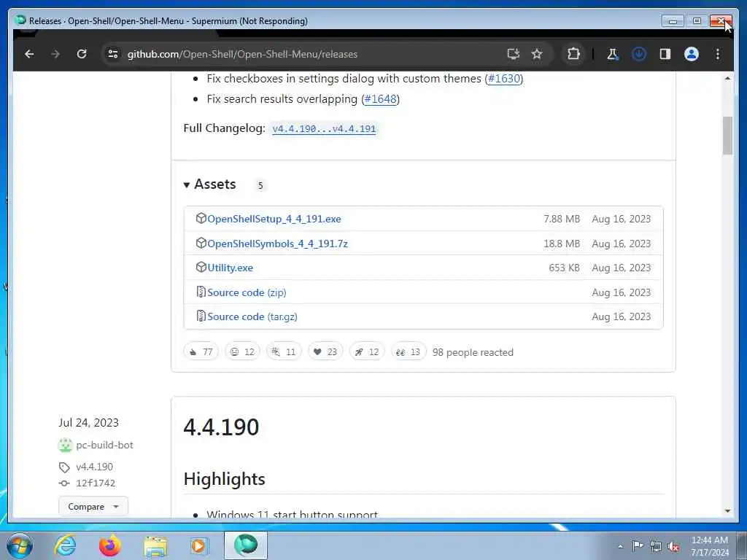Download Source code (zip)
747x560 pixels.
[x=247, y=293]
